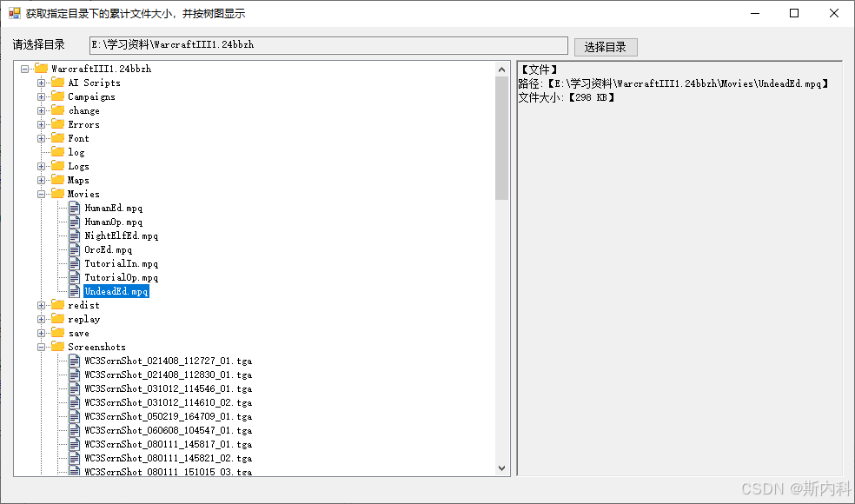The image size is (855, 504).
Task: Maximize the application window
Action: [x=794, y=13]
